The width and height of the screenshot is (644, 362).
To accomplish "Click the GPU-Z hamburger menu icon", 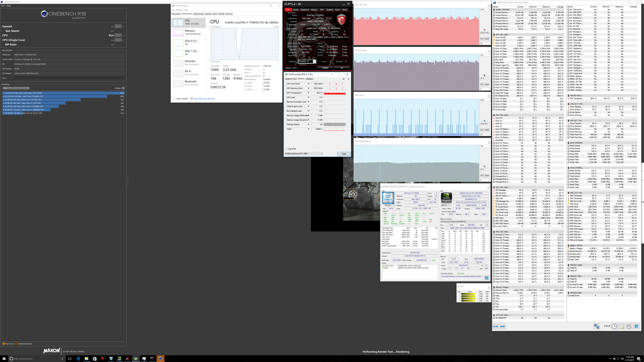I will (x=348, y=79).
